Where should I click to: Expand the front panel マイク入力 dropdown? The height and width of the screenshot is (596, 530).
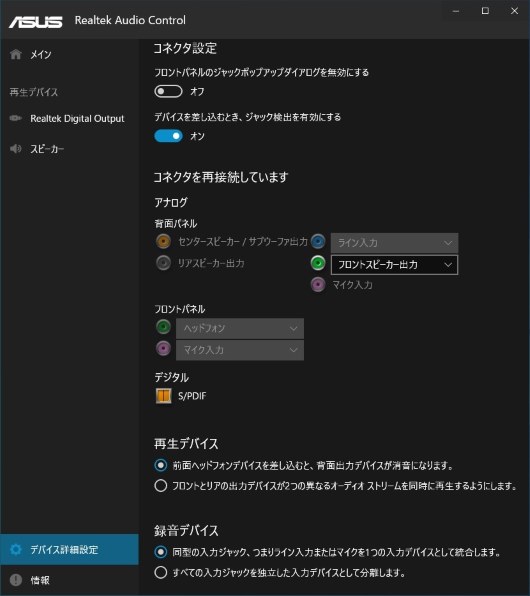pyautogui.click(x=240, y=350)
